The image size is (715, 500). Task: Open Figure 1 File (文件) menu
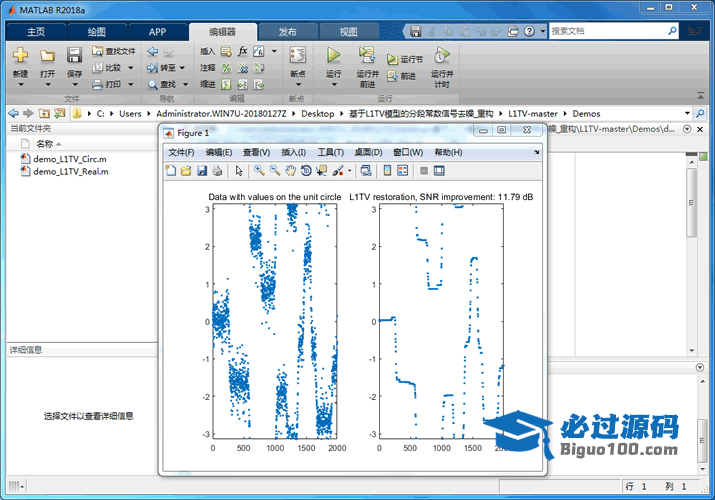tap(181, 153)
